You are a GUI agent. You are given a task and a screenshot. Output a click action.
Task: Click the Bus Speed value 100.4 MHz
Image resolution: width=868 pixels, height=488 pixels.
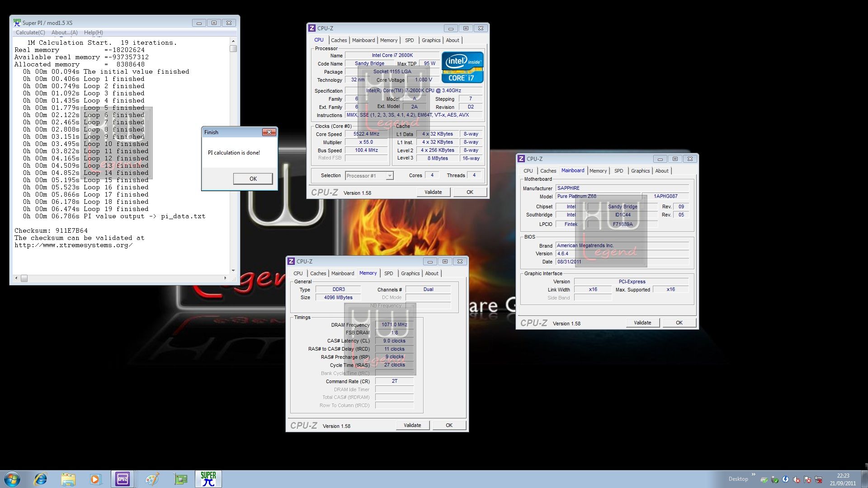coord(366,150)
